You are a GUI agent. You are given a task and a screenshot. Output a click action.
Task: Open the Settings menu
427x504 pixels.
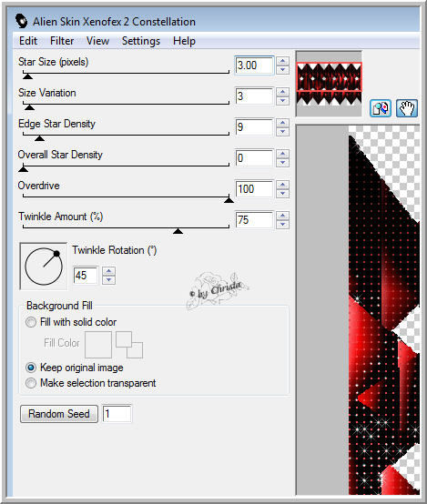[140, 41]
